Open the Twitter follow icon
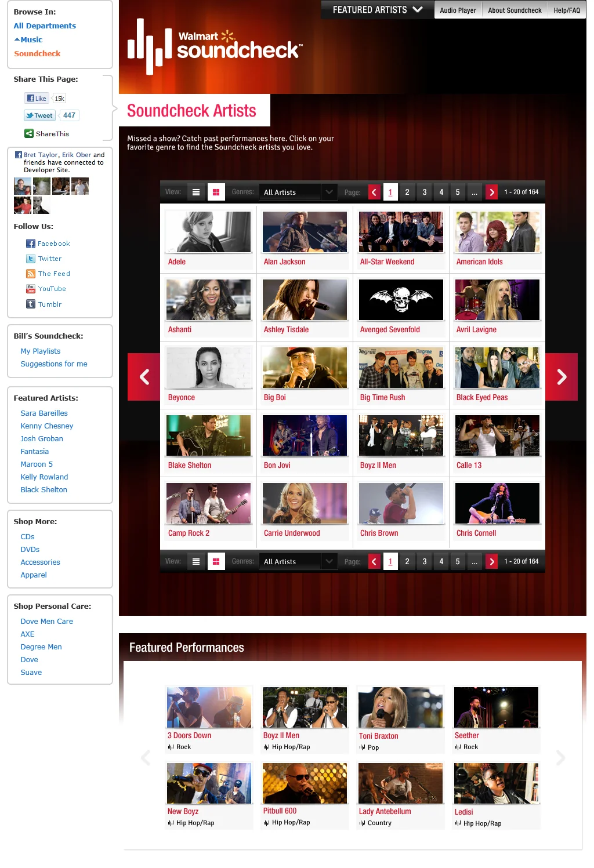Screen dimensions: 594x868 pyautogui.click(x=31, y=259)
